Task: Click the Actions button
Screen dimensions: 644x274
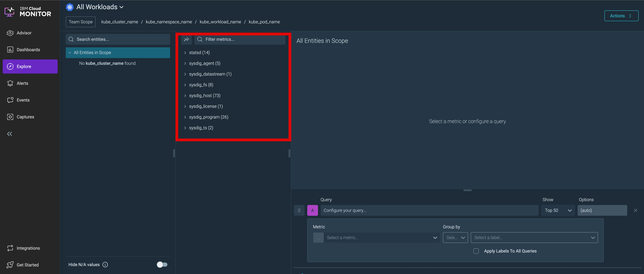Action: coord(621,16)
